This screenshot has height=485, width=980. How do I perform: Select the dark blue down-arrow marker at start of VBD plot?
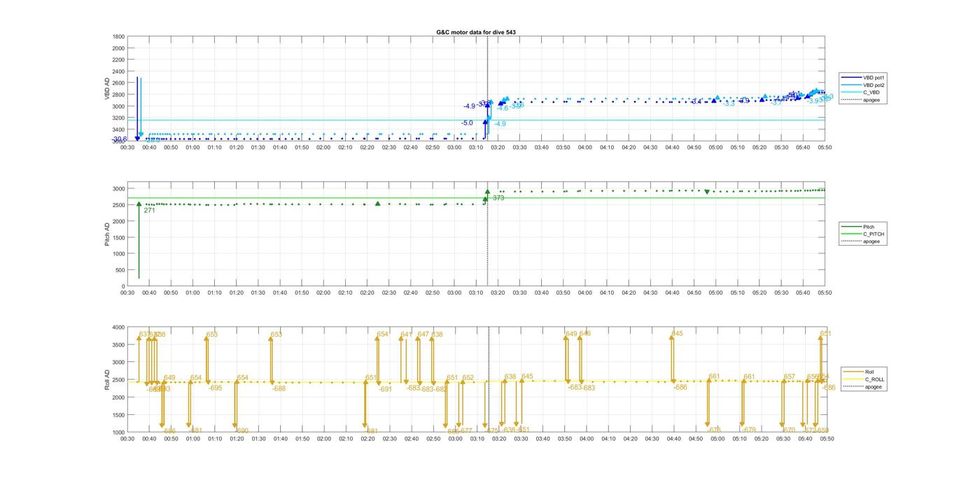(x=137, y=138)
